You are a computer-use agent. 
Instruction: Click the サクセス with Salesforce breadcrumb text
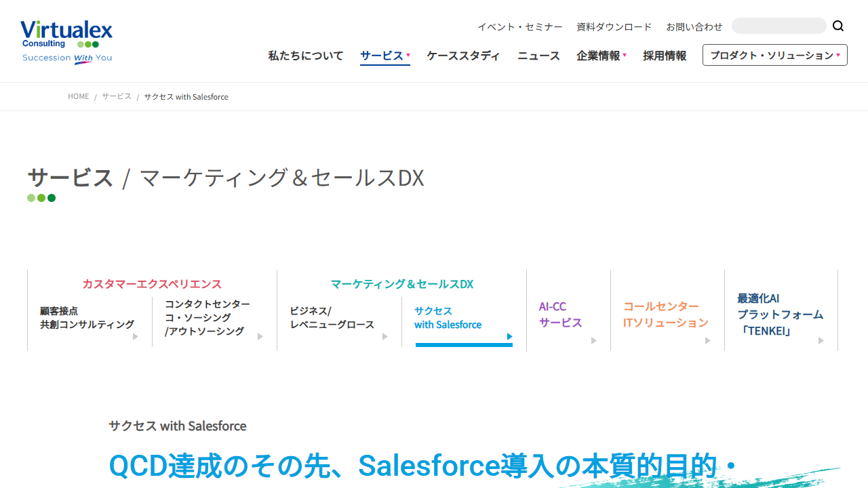click(x=186, y=97)
